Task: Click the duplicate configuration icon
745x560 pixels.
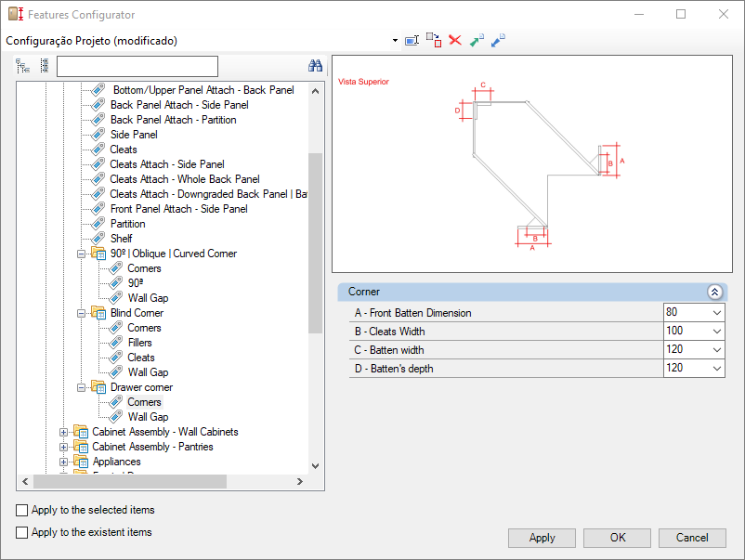Action: pyautogui.click(x=434, y=40)
